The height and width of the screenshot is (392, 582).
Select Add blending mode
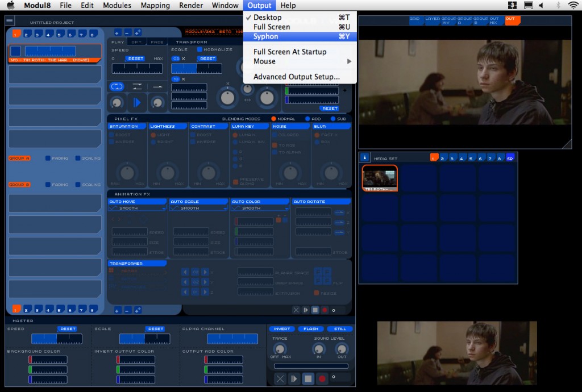pyautogui.click(x=307, y=119)
